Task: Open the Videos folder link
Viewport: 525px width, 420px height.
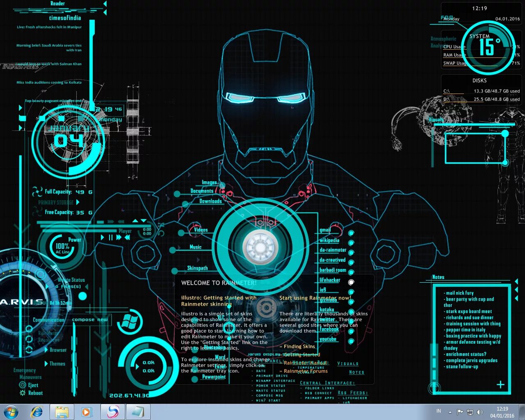Action: [201, 230]
